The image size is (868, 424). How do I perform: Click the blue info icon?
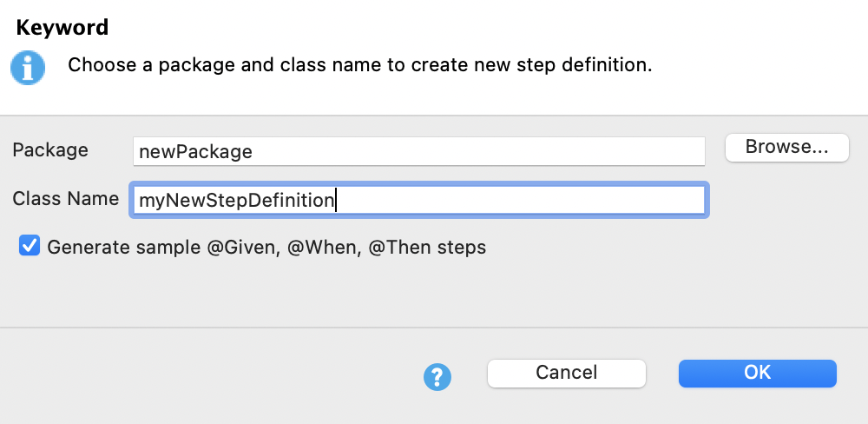[27, 67]
